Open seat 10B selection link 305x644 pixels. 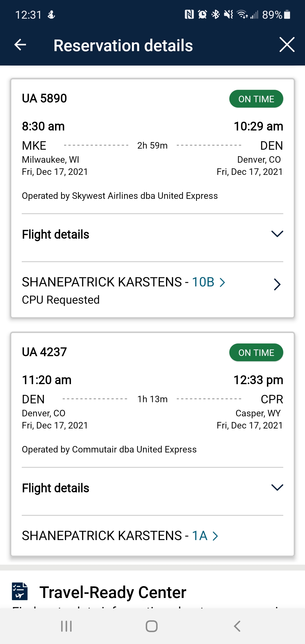pyautogui.click(x=208, y=282)
